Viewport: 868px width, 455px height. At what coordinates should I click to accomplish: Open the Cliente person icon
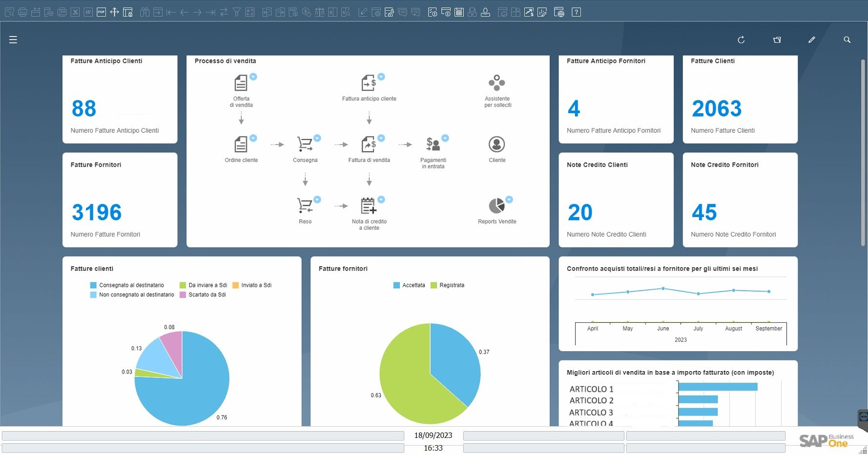496,144
